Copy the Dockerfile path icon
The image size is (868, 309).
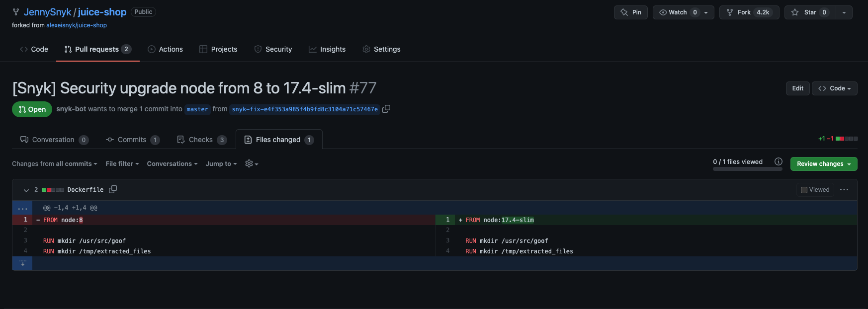pyautogui.click(x=113, y=189)
